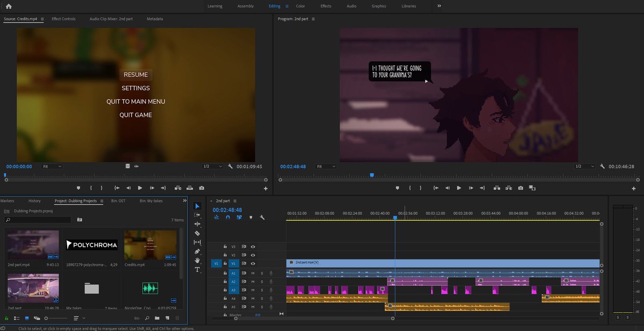Viewport: 644px width, 331px height.
Task: Click Add Marker in the timeline
Action: tap(251, 218)
